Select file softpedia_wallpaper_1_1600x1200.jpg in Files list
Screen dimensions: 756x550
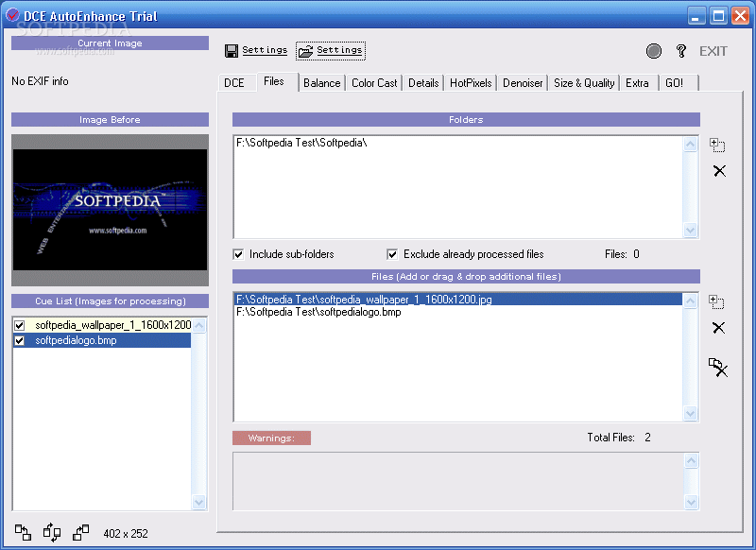click(458, 300)
